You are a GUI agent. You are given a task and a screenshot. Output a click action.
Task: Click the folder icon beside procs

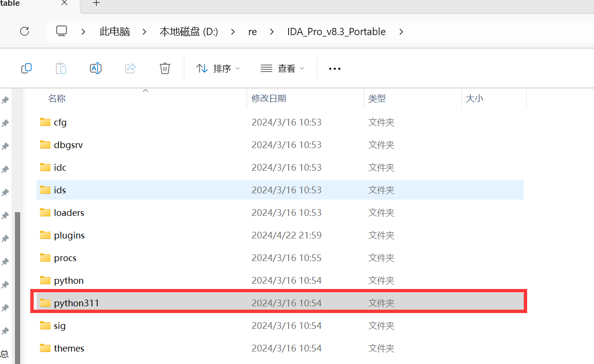click(x=45, y=258)
